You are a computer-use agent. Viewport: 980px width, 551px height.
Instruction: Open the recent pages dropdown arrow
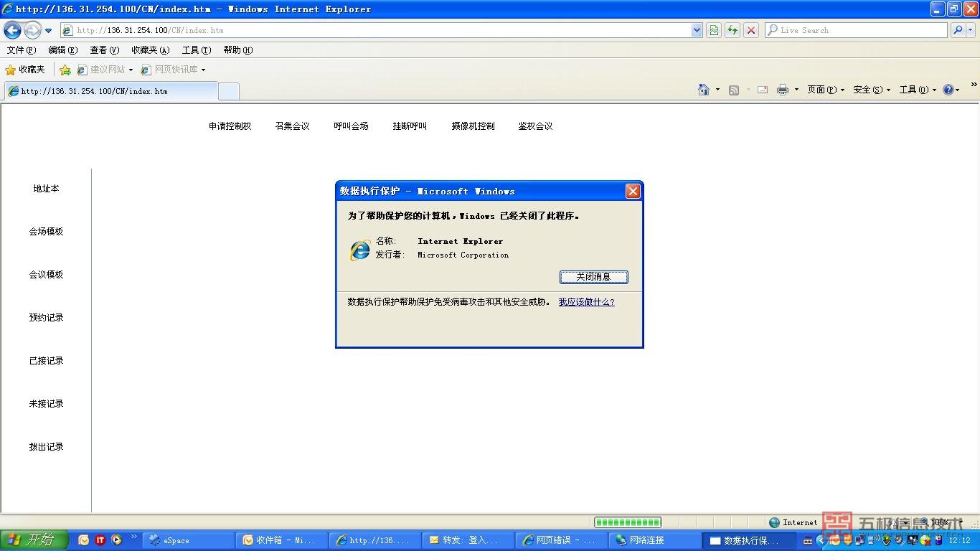coord(48,31)
